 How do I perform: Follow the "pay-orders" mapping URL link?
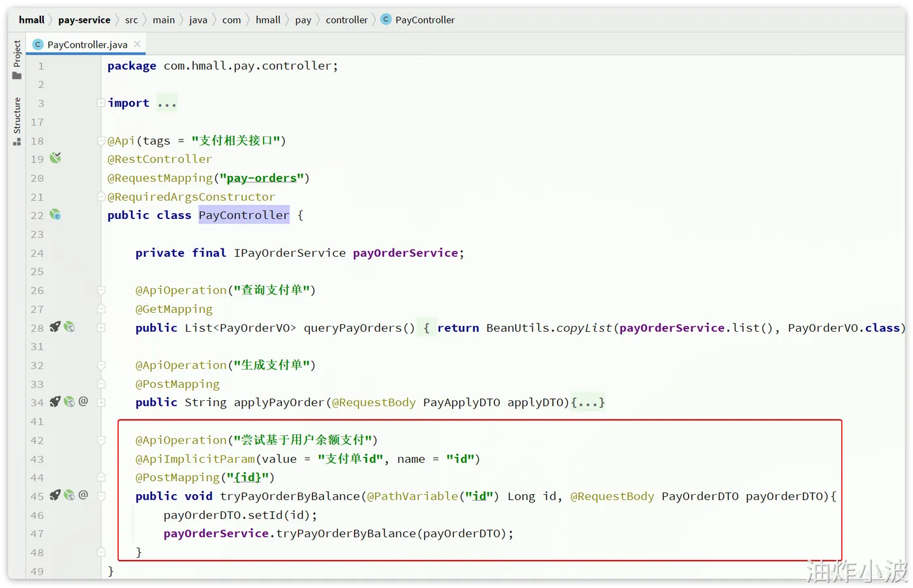tap(262, 178)
